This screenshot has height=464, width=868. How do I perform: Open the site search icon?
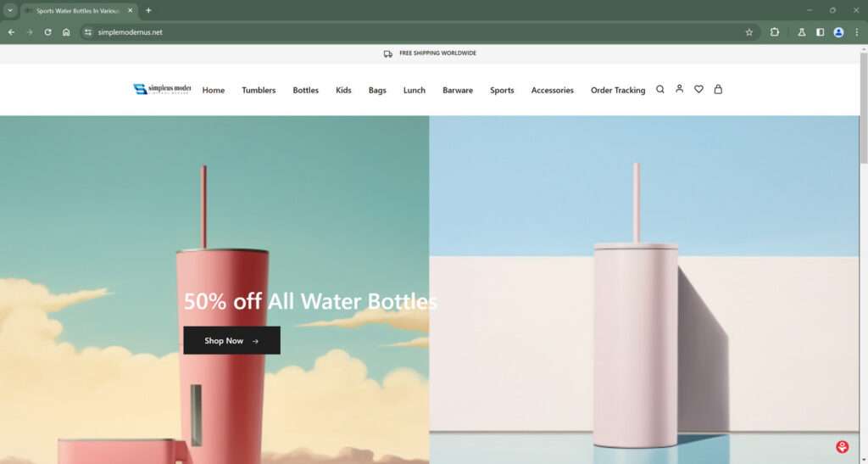point(659,89)
